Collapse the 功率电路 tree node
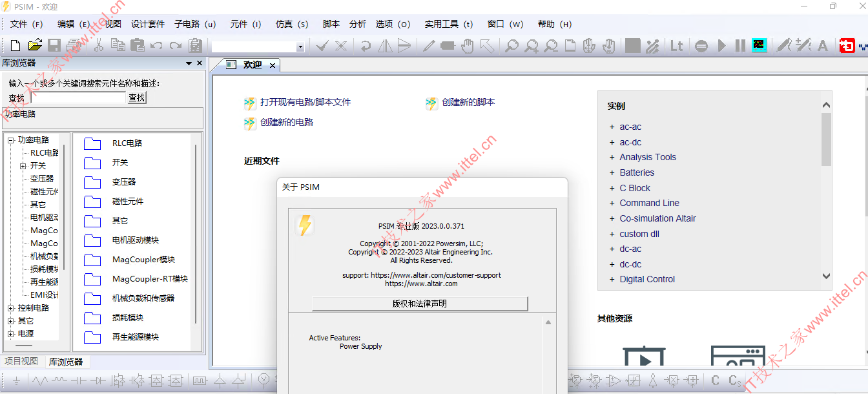 point(11,140)
